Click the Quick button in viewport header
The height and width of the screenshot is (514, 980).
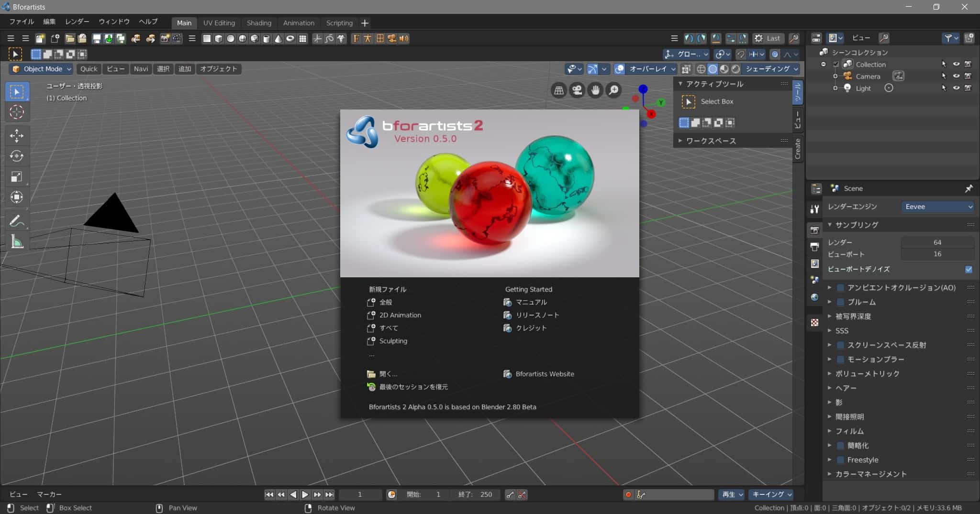click(x=89, y=69)
